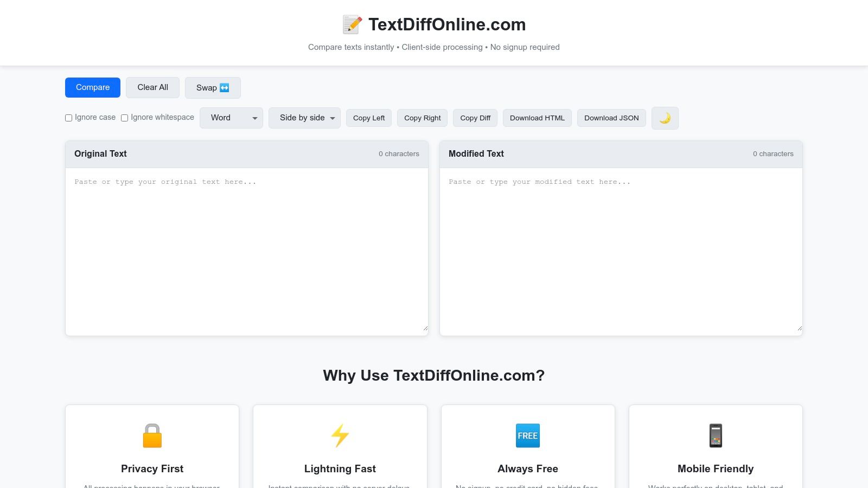This screenshot has height=488, width=868.
Task: Open the Word granularity dropdown
Action: (x=231, y=118)
